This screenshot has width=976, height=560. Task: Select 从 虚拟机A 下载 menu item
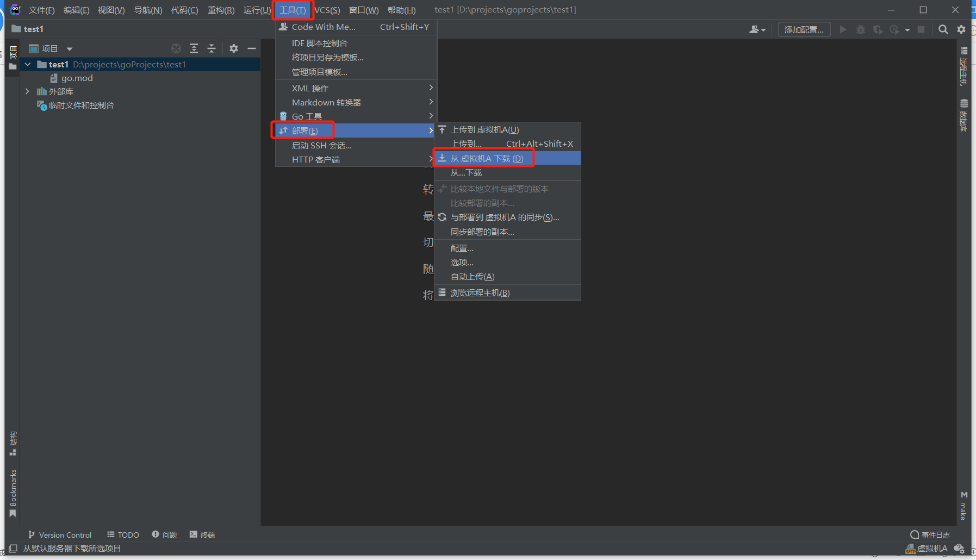[508, 158]
